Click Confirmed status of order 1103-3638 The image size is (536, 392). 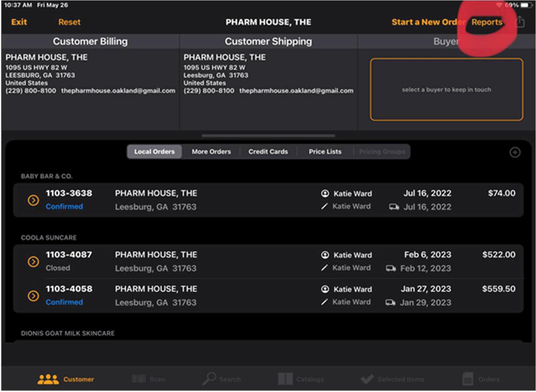click(x=64, y=207)
